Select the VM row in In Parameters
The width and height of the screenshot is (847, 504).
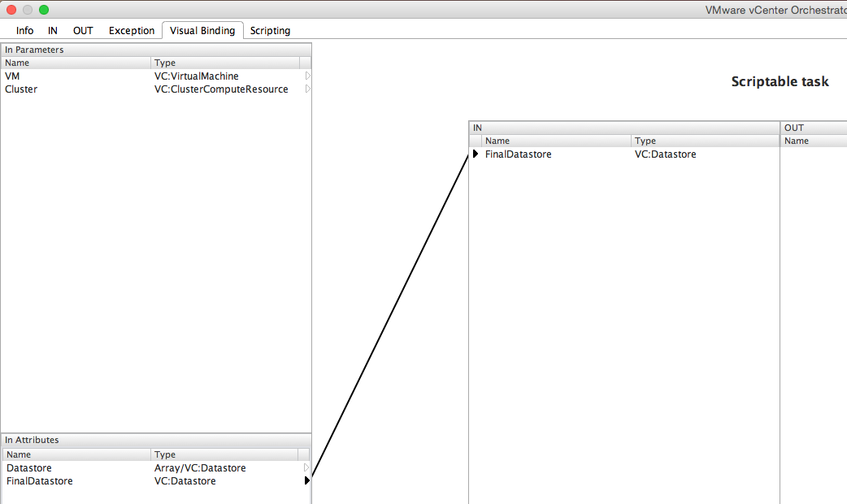(x=77, y=76)
